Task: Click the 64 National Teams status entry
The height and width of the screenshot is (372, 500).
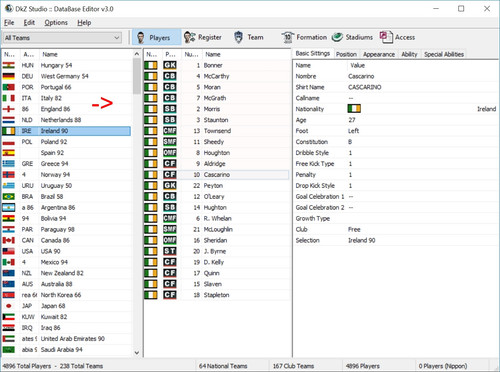Action: [x=223, y=366]
